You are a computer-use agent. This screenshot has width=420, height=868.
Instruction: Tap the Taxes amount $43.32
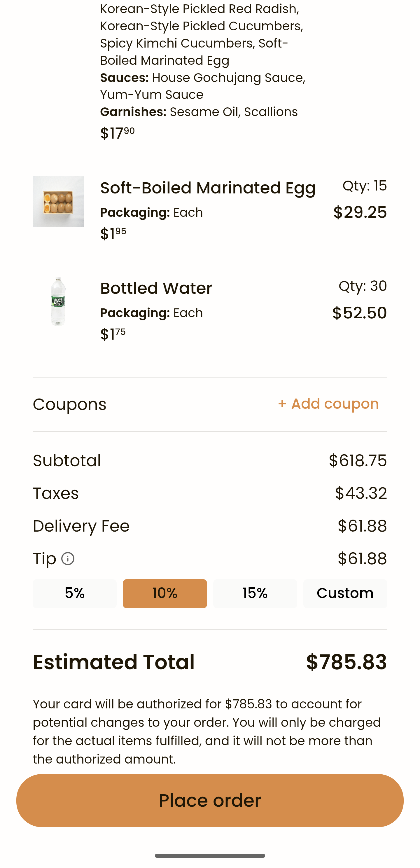click(361, 493)
